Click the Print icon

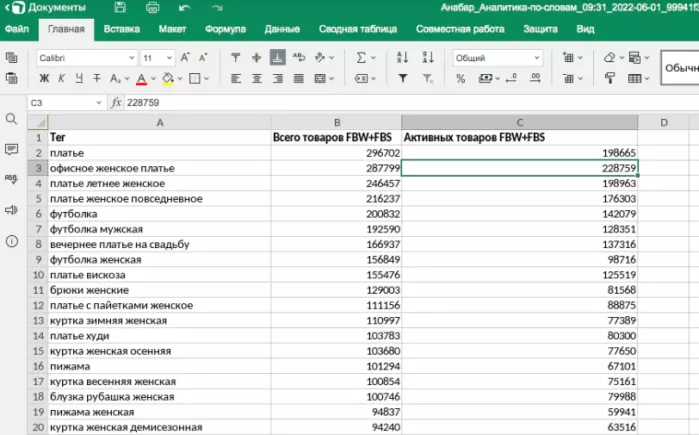tap(151, 8)
